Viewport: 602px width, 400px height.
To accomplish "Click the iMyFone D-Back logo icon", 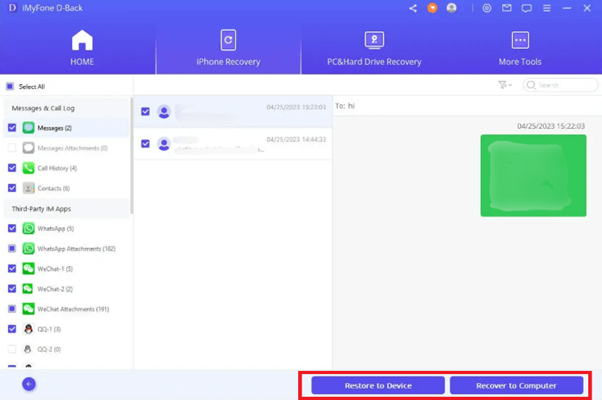I will (12, 8).
